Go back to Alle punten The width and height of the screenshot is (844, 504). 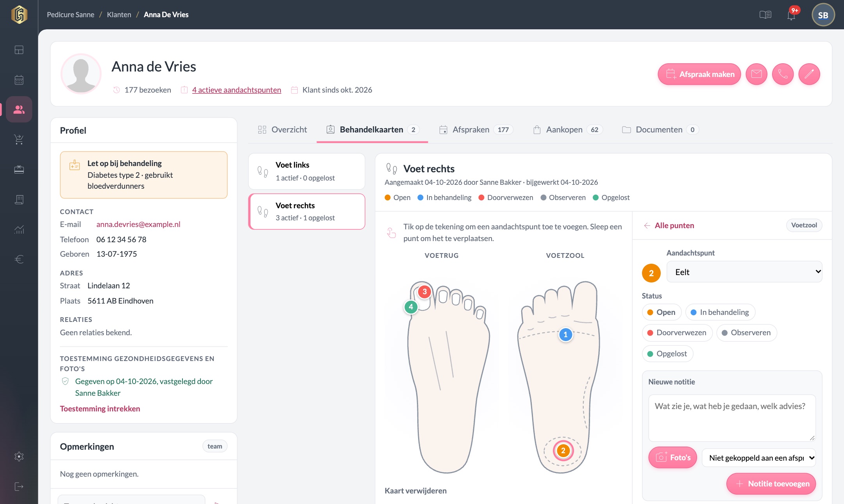click(669, 225)
